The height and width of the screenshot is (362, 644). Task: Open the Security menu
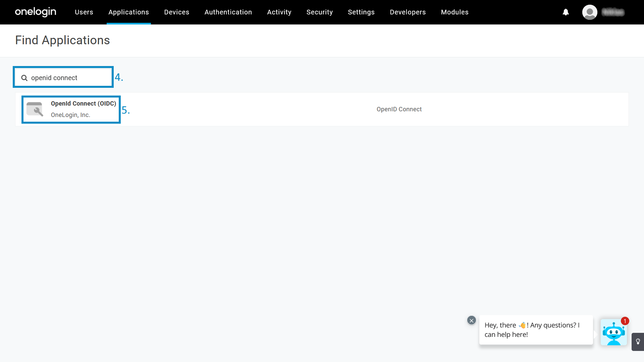[x=320, y=12]
